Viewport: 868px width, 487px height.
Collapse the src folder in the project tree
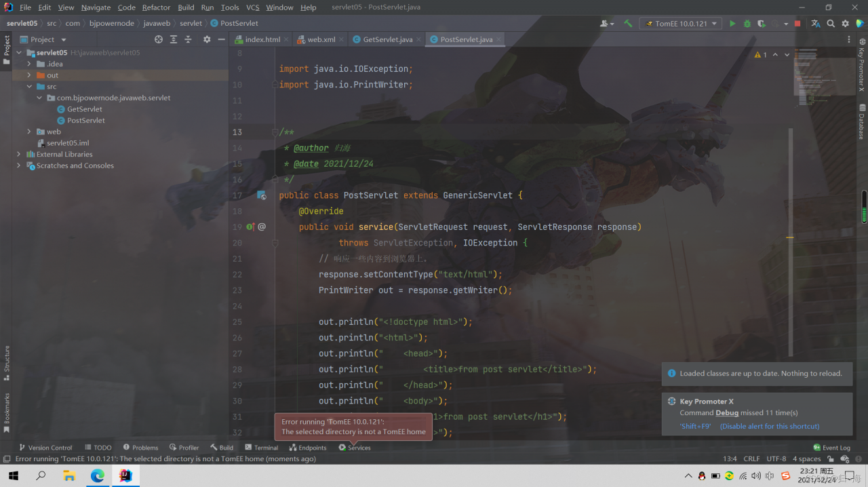point(29,87)
